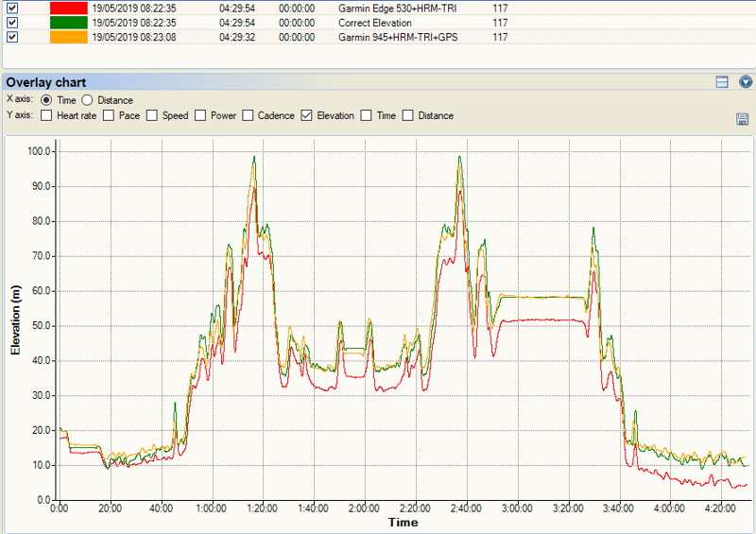Click the Time axis title below chart
This screenshot has width=756, height=534.
404,523
